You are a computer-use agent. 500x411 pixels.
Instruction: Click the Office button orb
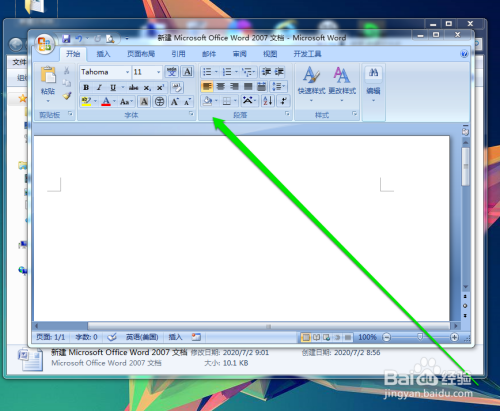45,44
